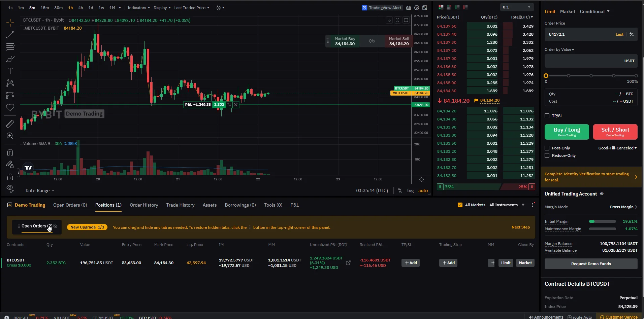Open share icon for Unrealized P&L

pos(348,263)
